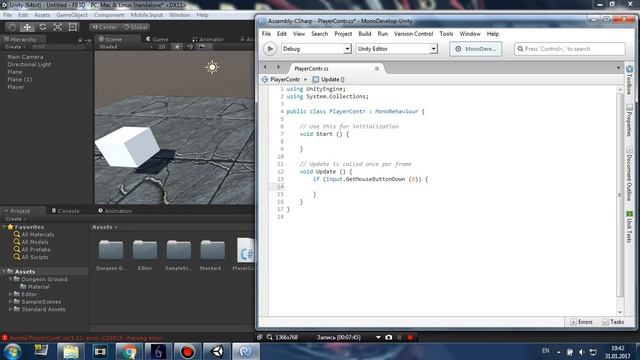Click the MonoDeve... status button

[476, 49]
